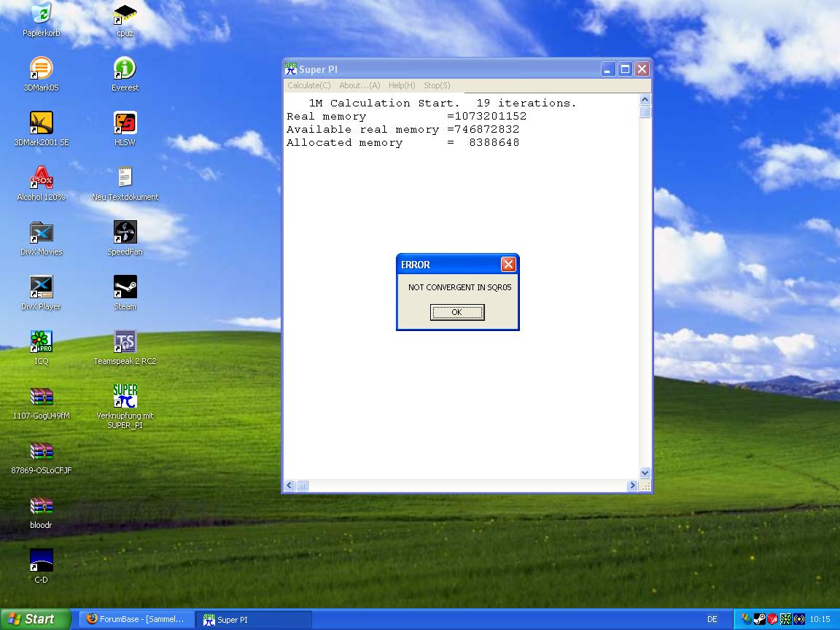Click the horizontal scrollbar thumb in Super PI

302,486
